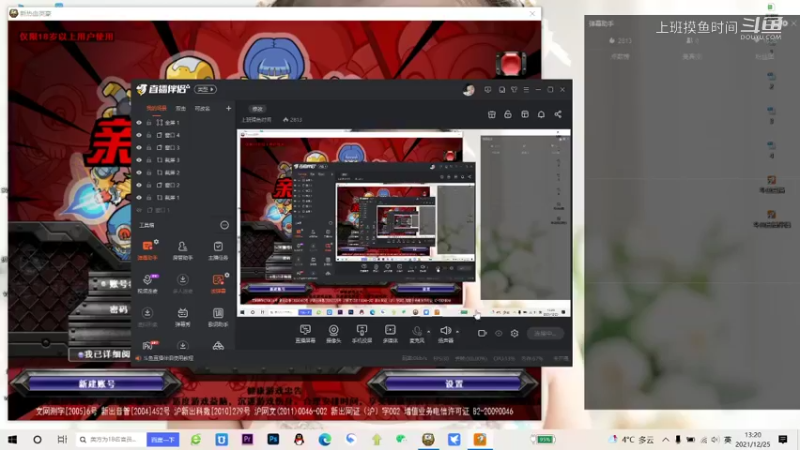Open the 房管助手 tool
The image size is (800, 450).
182,250
